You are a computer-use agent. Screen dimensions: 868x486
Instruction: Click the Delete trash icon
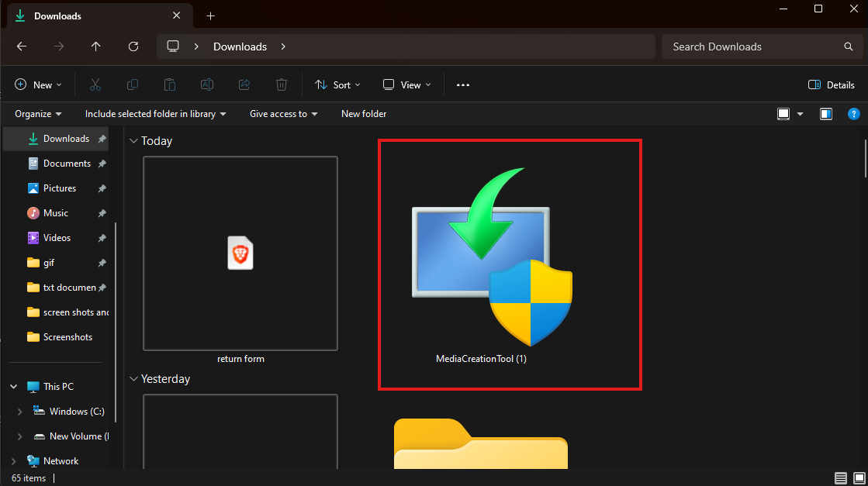(x=282, y=84)
